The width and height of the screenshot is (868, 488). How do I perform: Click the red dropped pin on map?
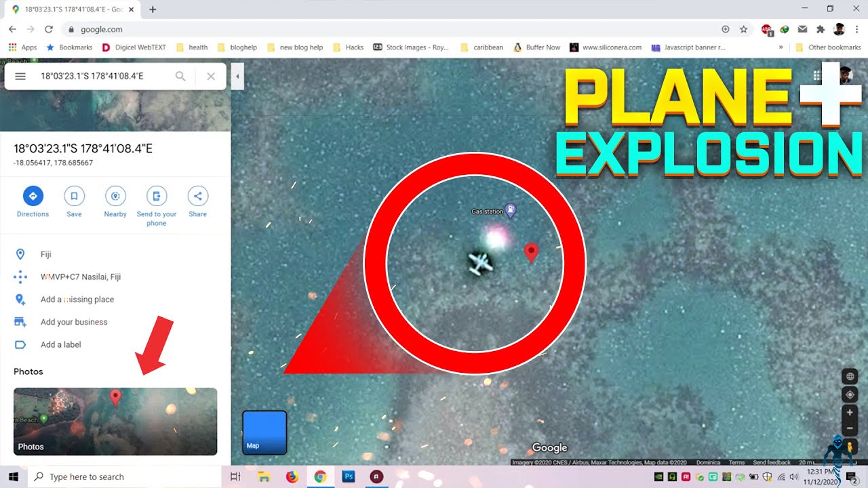tap(532, 253)
